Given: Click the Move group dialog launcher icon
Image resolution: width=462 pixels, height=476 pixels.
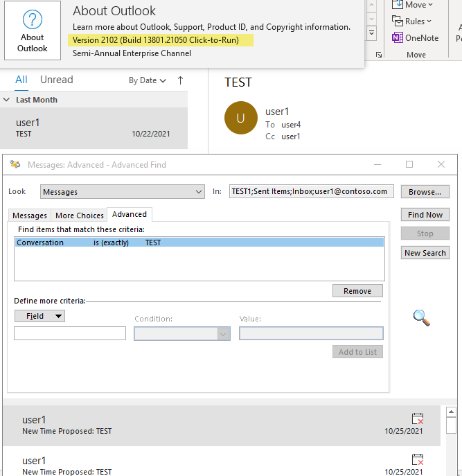Looking at the screenshot, I should click(x=378, y=55).
